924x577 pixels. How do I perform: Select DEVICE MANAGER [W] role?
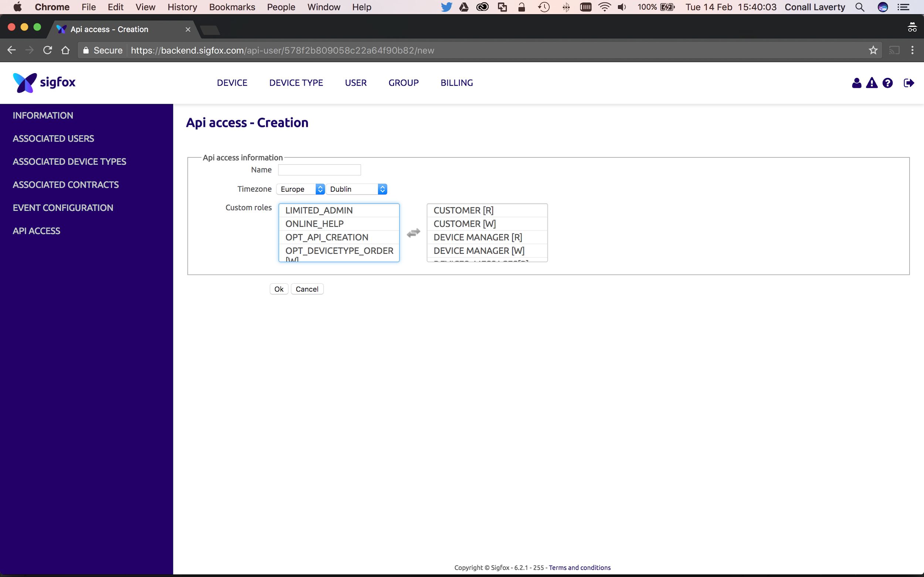(x=487, y=250)
